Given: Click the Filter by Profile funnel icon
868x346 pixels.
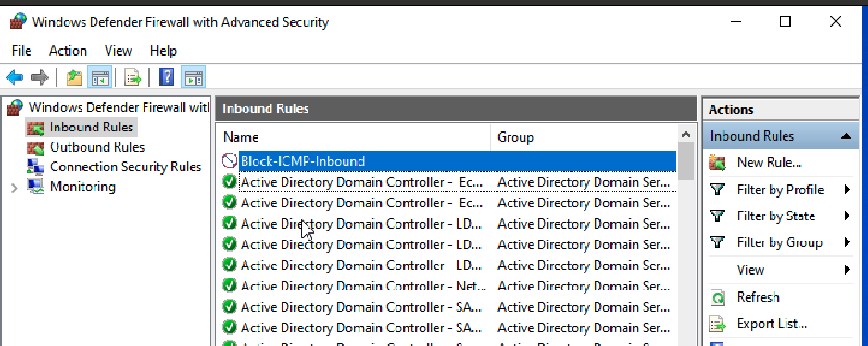Looking at the screenshot, I should 717,190.
